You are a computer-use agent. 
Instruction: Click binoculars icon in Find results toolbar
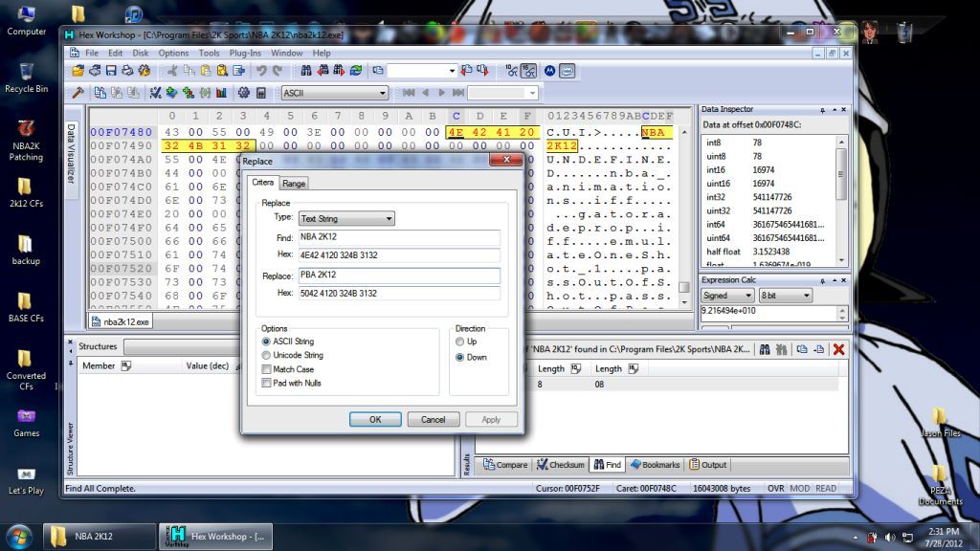pyautogui.click(x=765, y=349)
